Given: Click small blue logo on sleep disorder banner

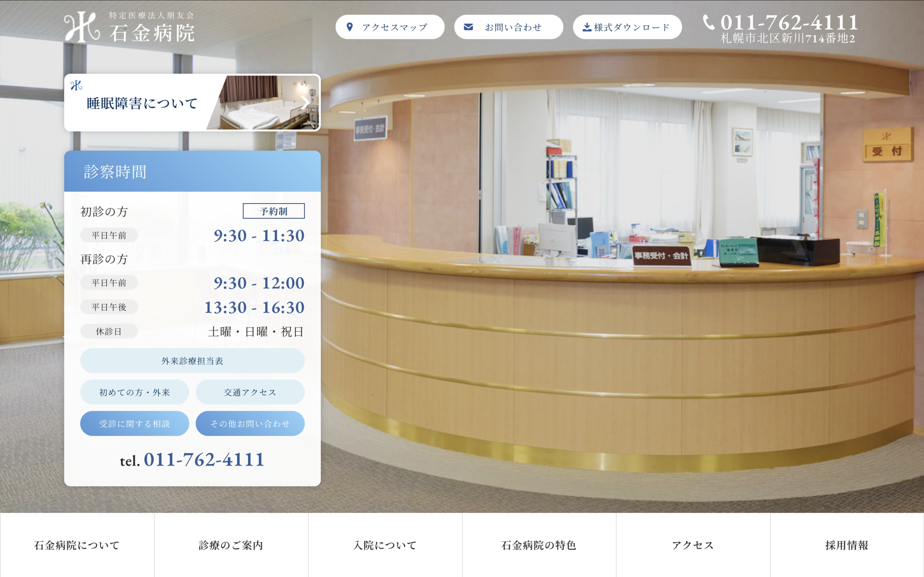Looking at the screenshot, I should tap(77, 85).
